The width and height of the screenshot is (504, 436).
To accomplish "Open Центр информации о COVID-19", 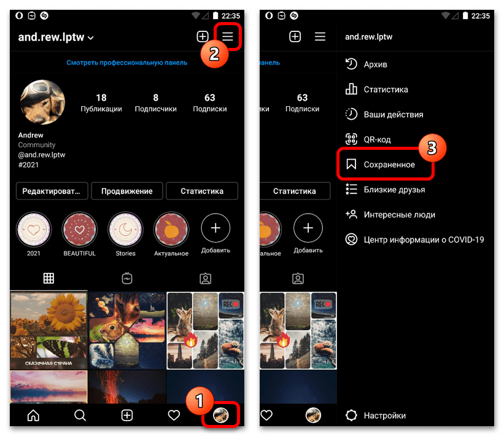I will coord(423,239).
